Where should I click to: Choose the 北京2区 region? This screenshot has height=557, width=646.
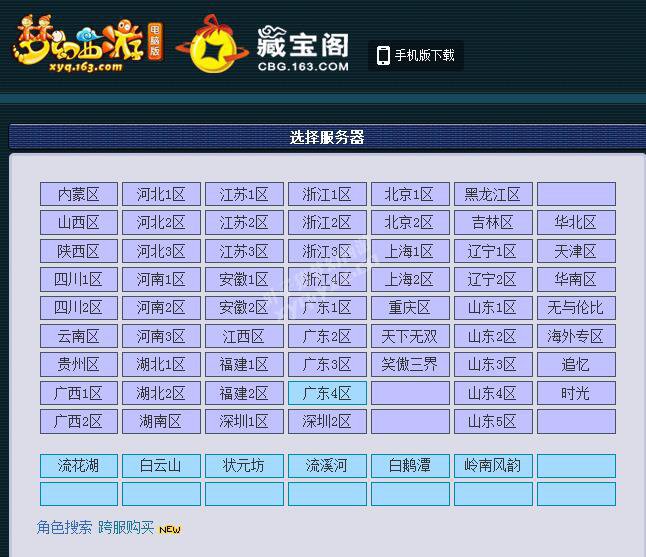pyautogui.click(x=410, y=222)
